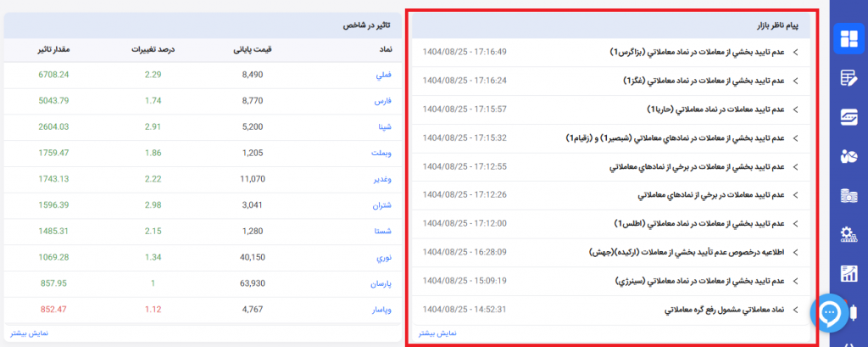Screen dimensions: 868x347
Task: Expand chevron of message at 17:15:57
Action: point(796,109)
